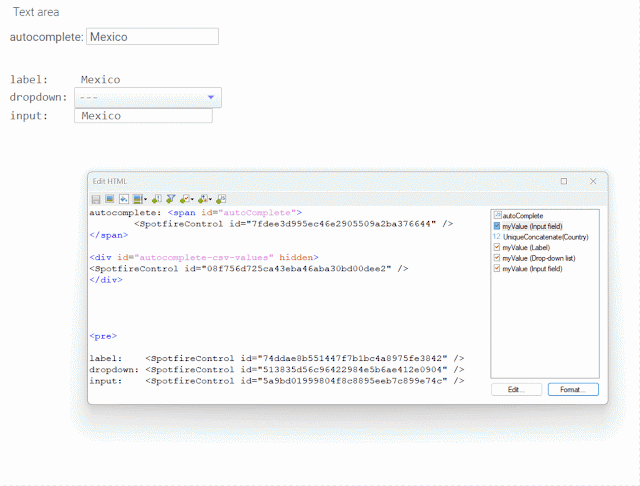Click the Save icon in Edit HTML toolbar

96,199
